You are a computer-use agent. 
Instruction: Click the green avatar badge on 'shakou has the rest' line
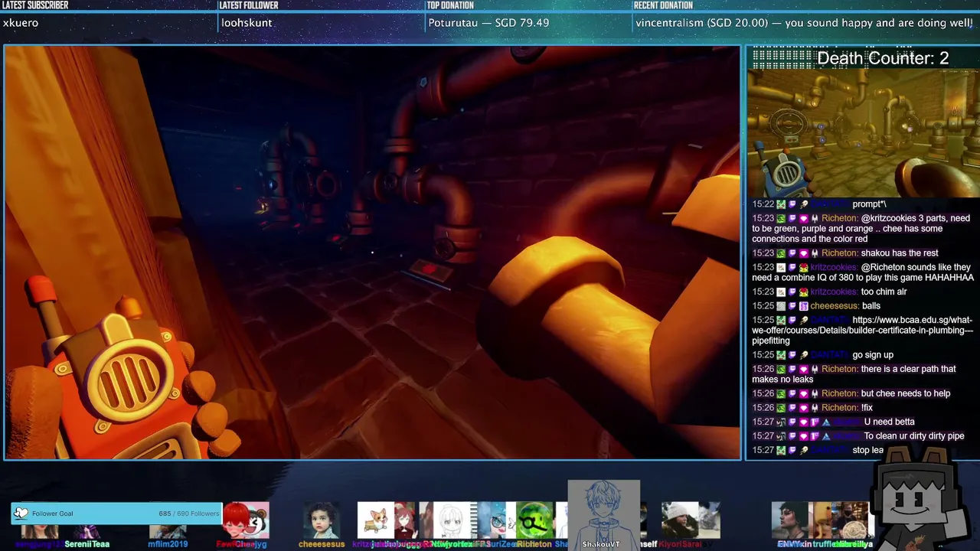[781, 253]
